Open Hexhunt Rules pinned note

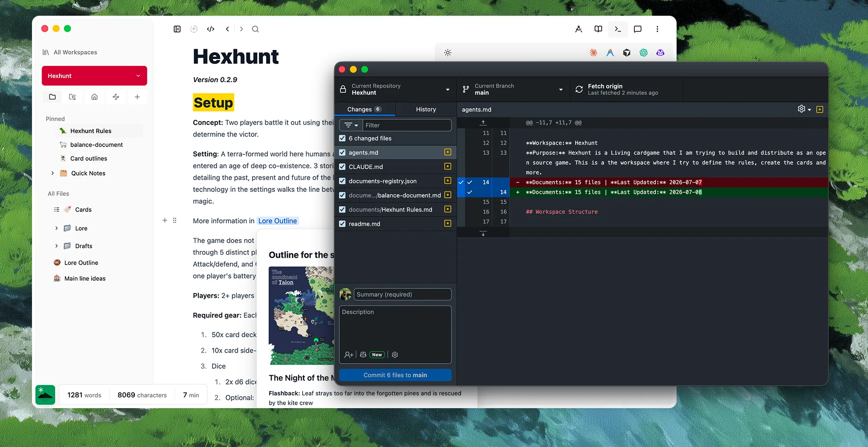click(91, 131)
